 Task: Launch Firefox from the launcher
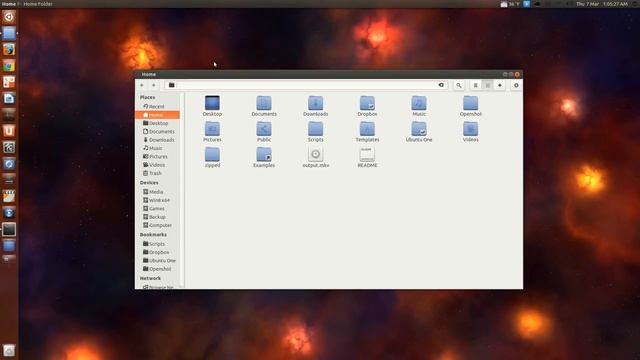pyautogui.click(x=9, y=49)
